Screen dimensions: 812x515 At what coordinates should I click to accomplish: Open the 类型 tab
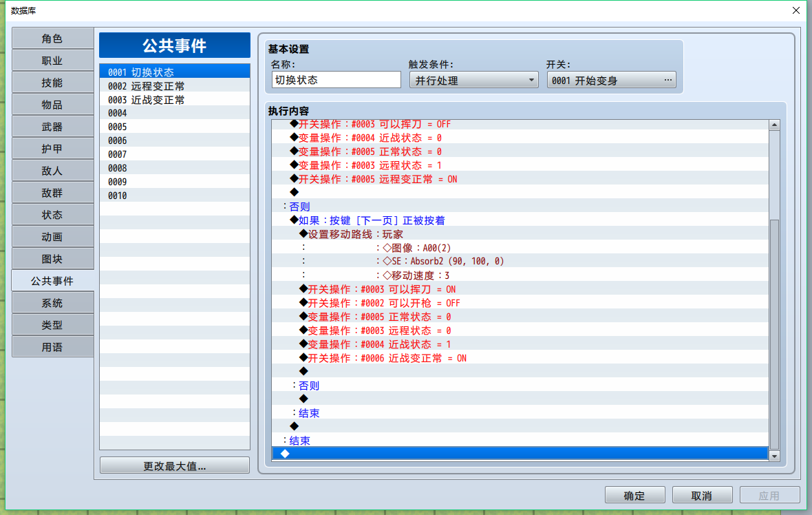point(52,325)
